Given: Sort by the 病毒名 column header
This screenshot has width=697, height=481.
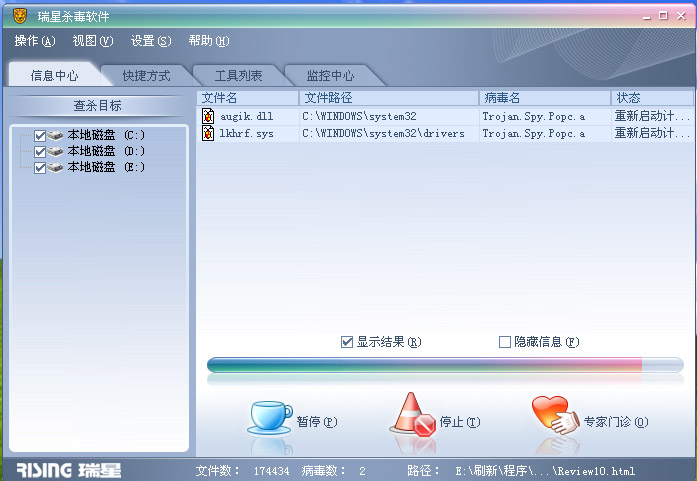Looking at the screenshot, I should point(545,98).
